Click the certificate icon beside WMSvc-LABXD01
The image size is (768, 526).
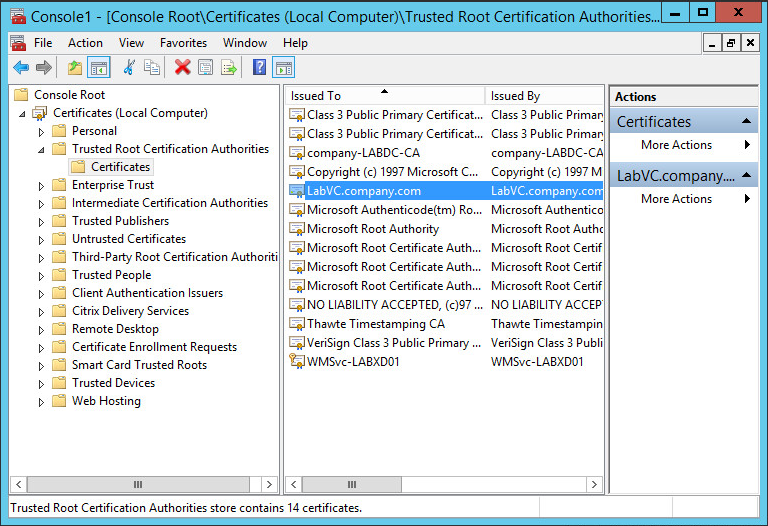297,361
